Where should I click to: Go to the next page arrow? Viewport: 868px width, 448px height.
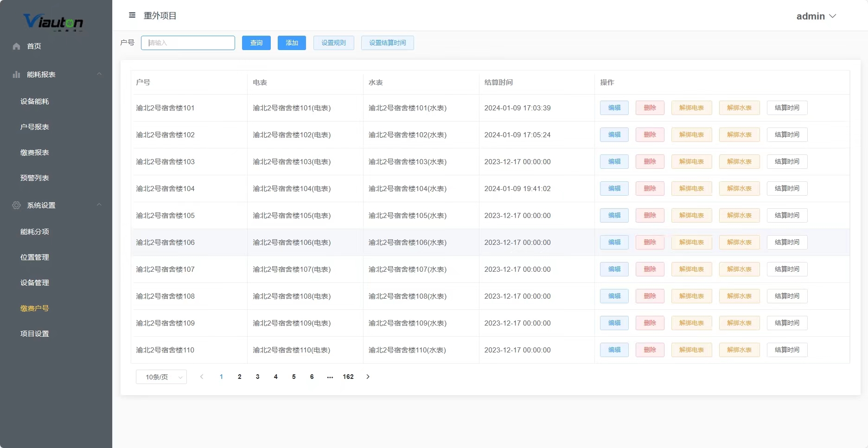[x=368, y=377]
